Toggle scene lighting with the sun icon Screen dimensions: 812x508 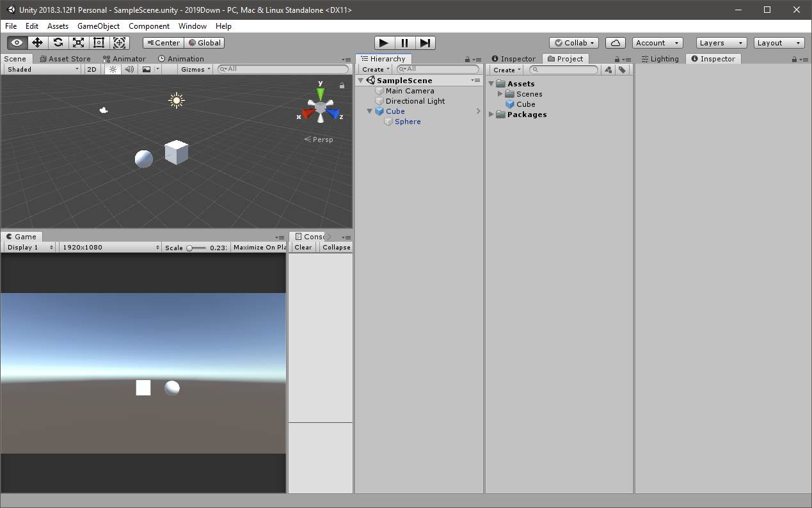click(112, 69)
